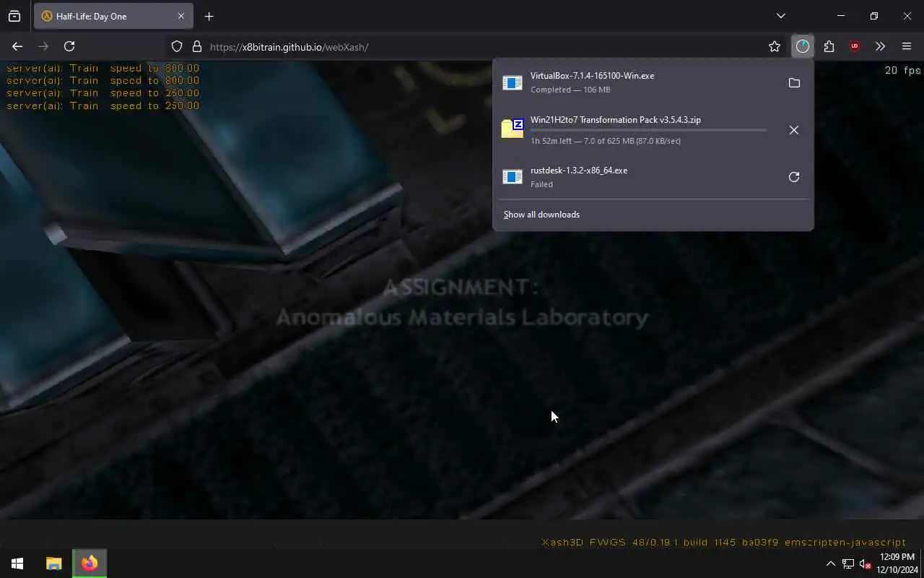Show all downloads
924x578 pixels.
pyautogui.click(x=541, y=215)
